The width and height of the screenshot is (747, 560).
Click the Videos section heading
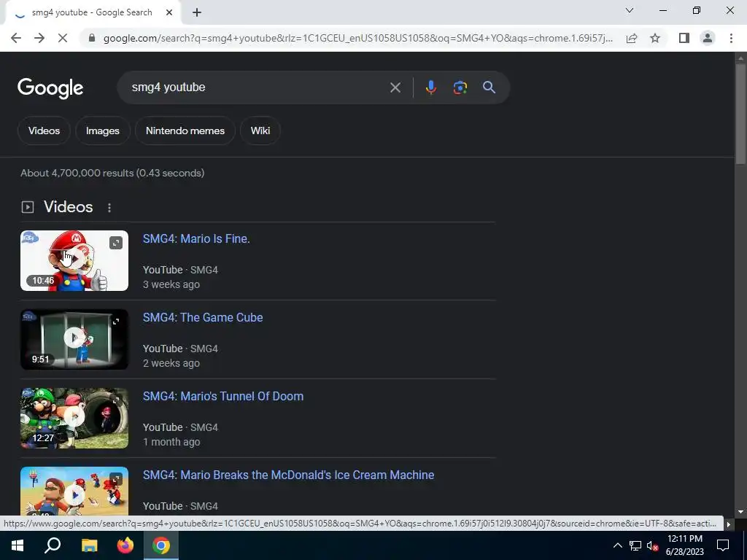point(68,207)
